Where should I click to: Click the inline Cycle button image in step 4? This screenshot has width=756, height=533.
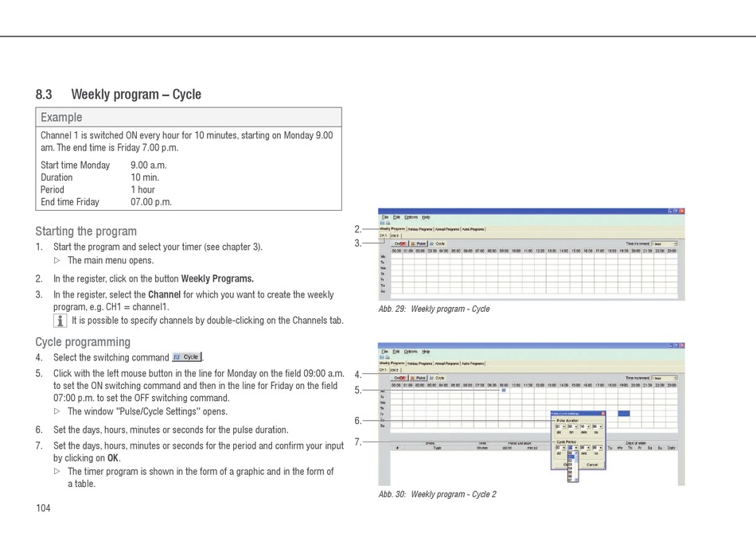pos(188,357)
